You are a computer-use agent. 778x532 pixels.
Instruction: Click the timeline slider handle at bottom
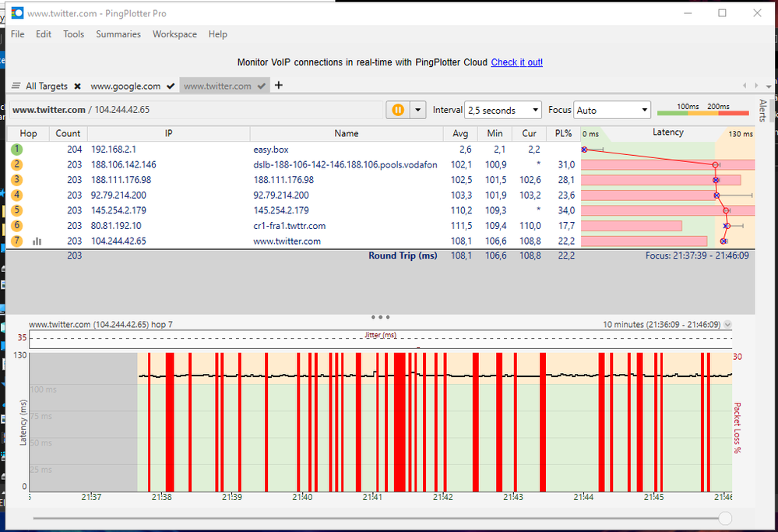(725, 518)
